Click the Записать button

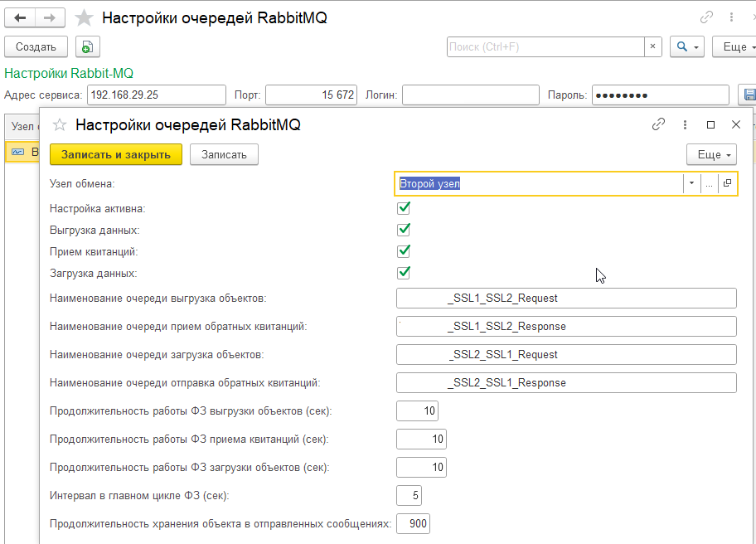point(224,154)
